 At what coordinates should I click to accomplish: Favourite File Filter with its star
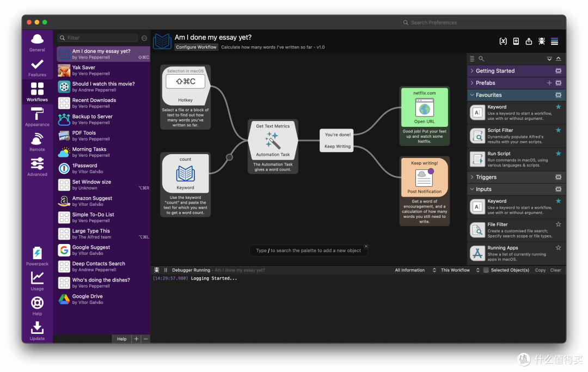tap(559, 224)
